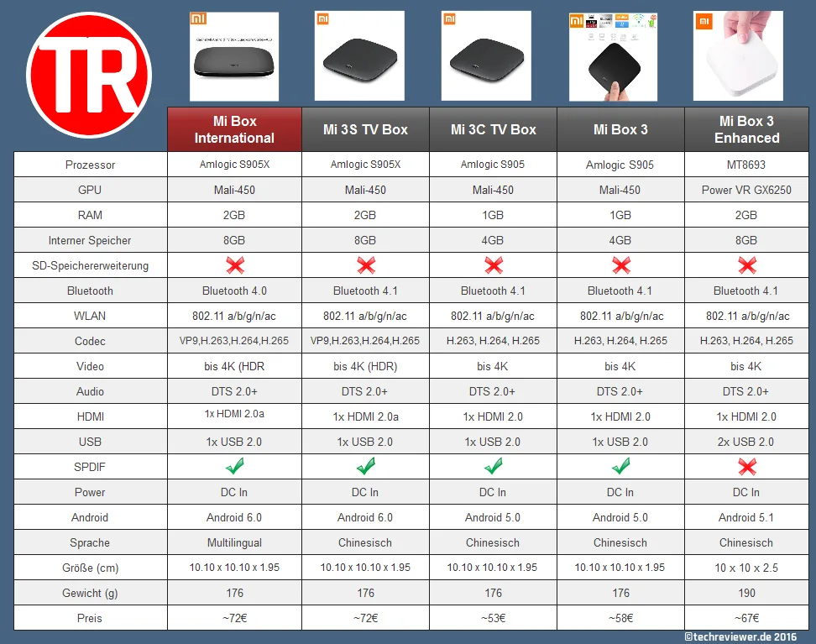
Task: Click the Codec row label
Action: pyautogui.click(x=90, y=341)
